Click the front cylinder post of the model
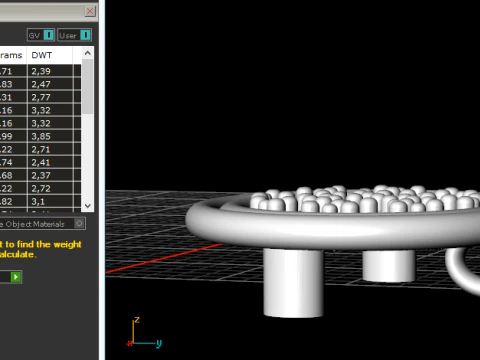This screenshot has width=480, height=360. (x=293, y=283)
